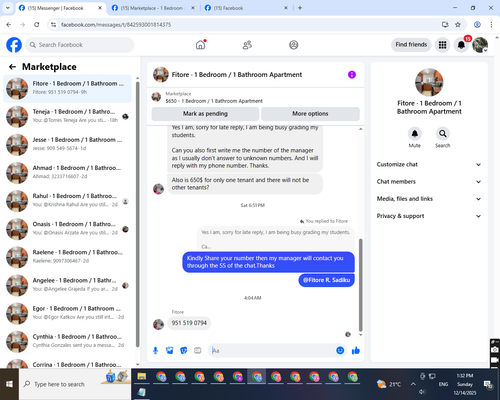The width and height of the screenshot is (500, 400).
Task: Select the Messenger | Facebook tab
Action: [x=59, y=8]
